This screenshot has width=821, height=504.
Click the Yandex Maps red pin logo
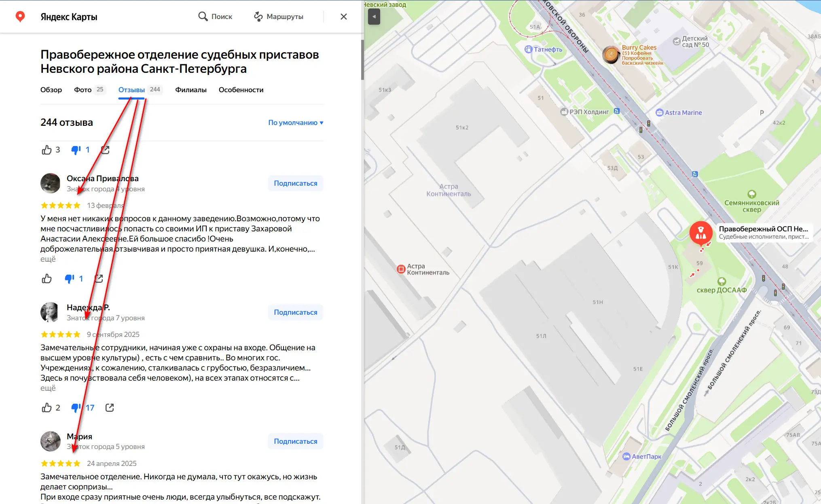click(x=20, y=17)
